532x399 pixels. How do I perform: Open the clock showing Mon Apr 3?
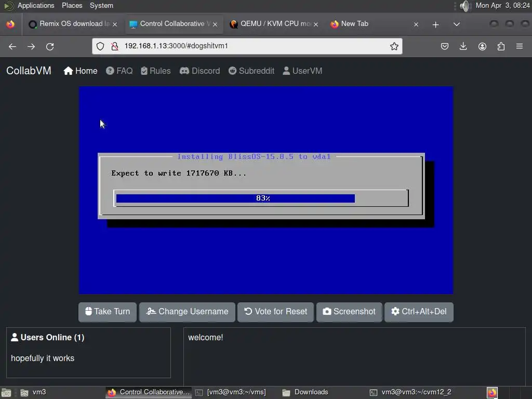click(502, 5)
